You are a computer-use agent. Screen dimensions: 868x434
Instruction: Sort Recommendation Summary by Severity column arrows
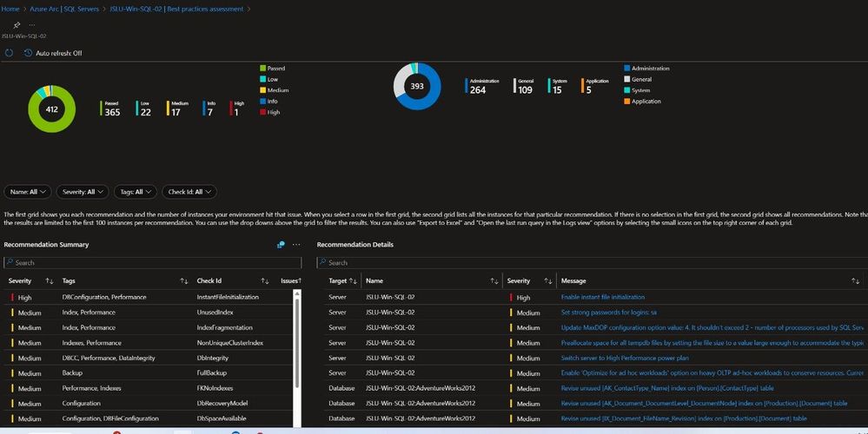click(x=50, y=281)
